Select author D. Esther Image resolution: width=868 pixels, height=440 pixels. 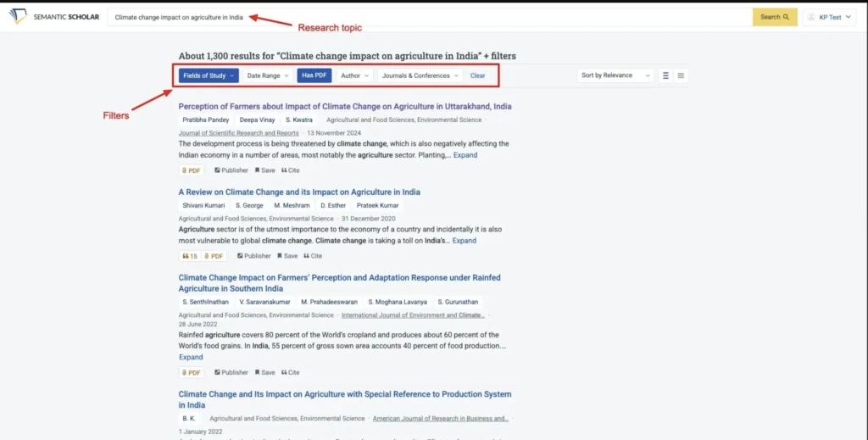coord(332,205)
